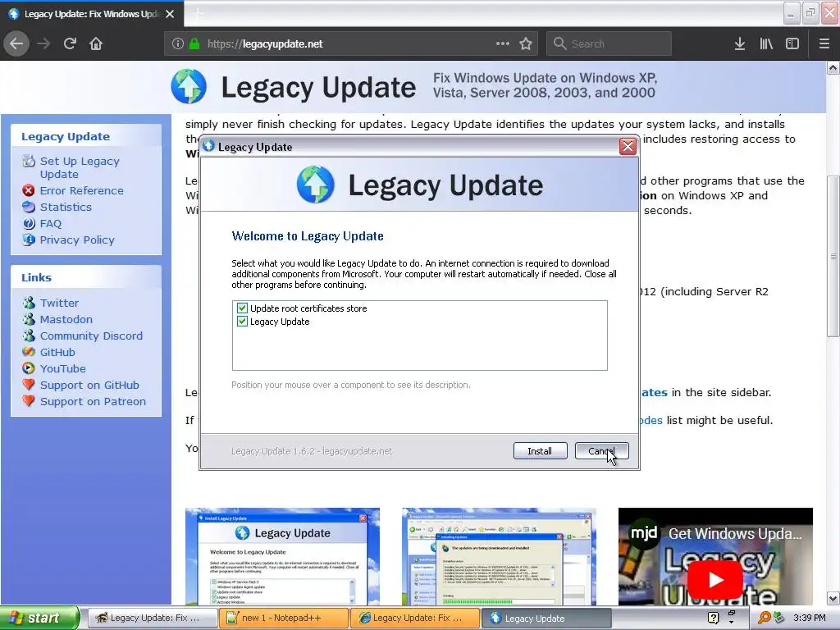Open the site information icon in address bar

[x=178, y=44]
